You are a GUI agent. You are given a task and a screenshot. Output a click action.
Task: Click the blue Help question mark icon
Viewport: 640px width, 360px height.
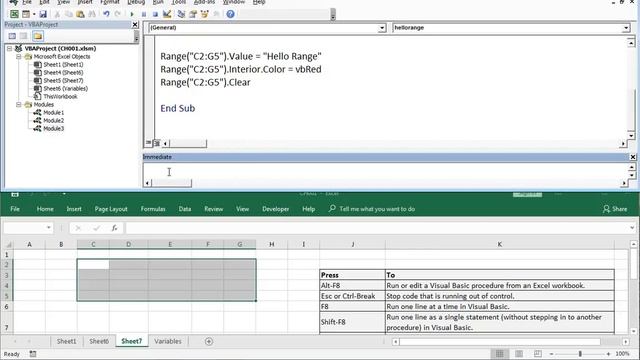click(x=231, y=14)
